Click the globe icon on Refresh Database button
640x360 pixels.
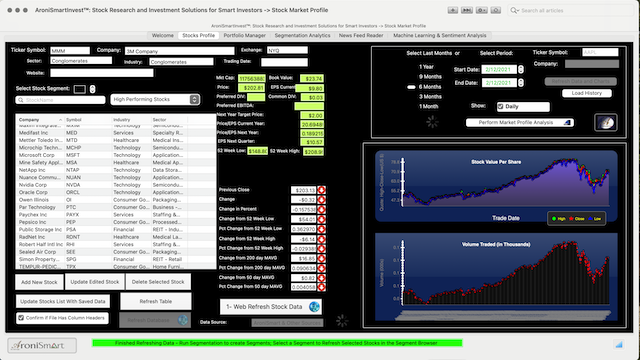pyautogui.click(x=183, y=320)
